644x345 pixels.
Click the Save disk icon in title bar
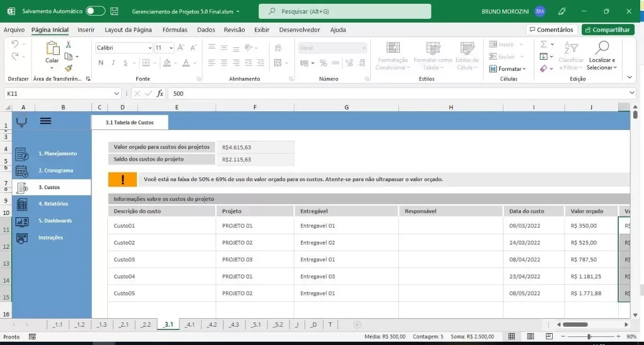[x=114, y=11]
